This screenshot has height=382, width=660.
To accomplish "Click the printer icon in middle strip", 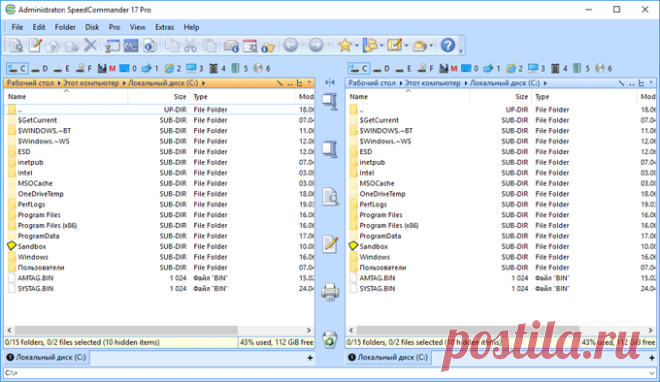I will tap(330, 291).
